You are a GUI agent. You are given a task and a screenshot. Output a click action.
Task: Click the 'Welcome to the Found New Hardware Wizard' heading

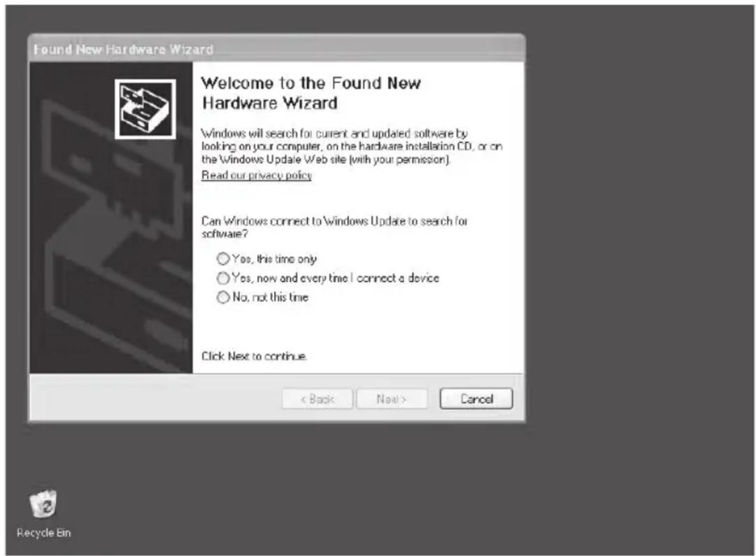311,92
